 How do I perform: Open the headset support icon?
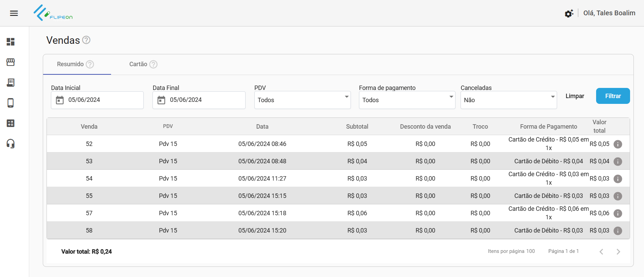tap(11, 144)
